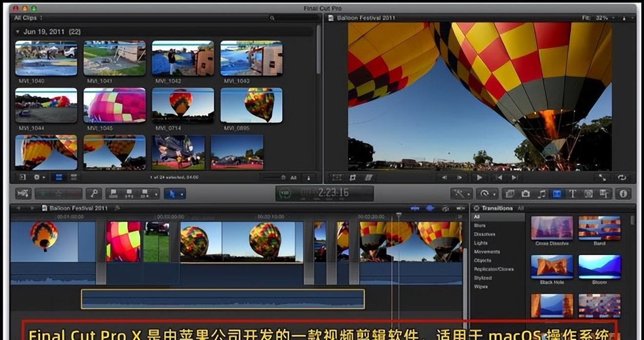The image size is (644, 340).
Task: Open the magic wand enhancements icon
Action: click(x=459, y=194)
